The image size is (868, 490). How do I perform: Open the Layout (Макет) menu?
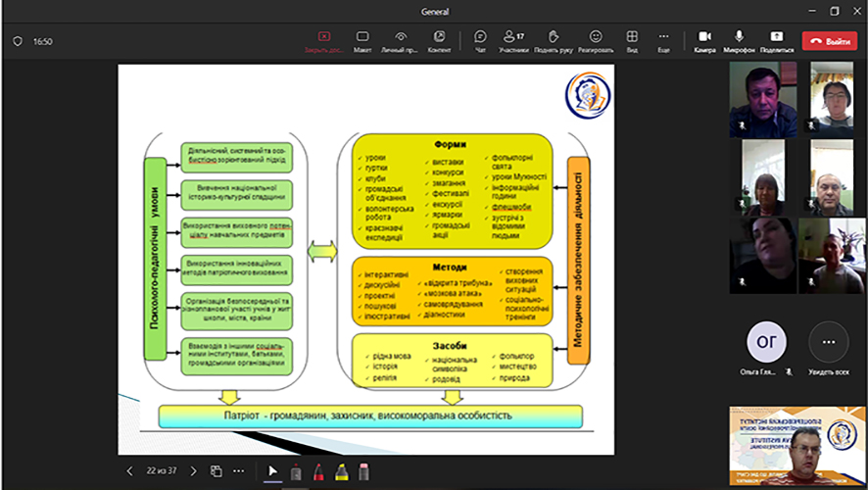tap(362, 40)
